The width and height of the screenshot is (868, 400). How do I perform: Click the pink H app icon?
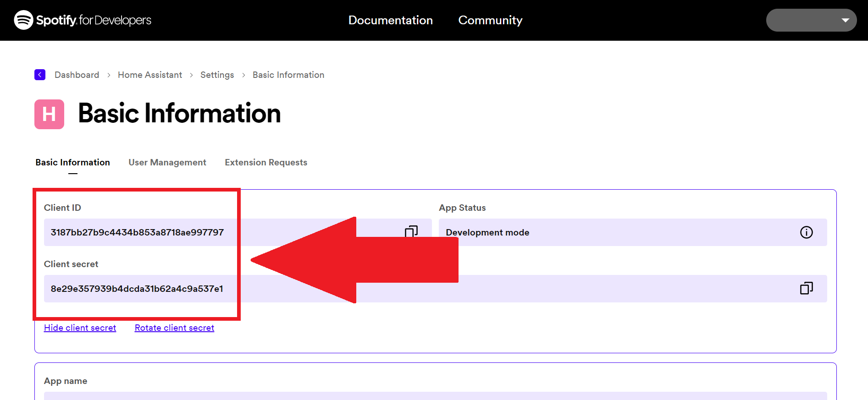click(x=49, y=114)
